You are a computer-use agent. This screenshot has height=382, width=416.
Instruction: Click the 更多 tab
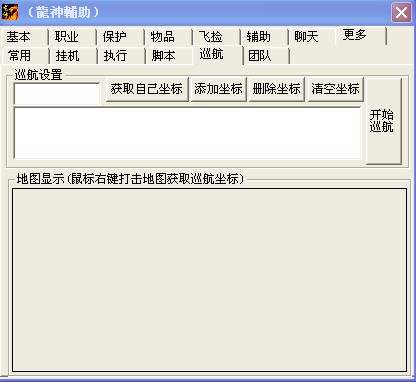click(x=361, y=36)
